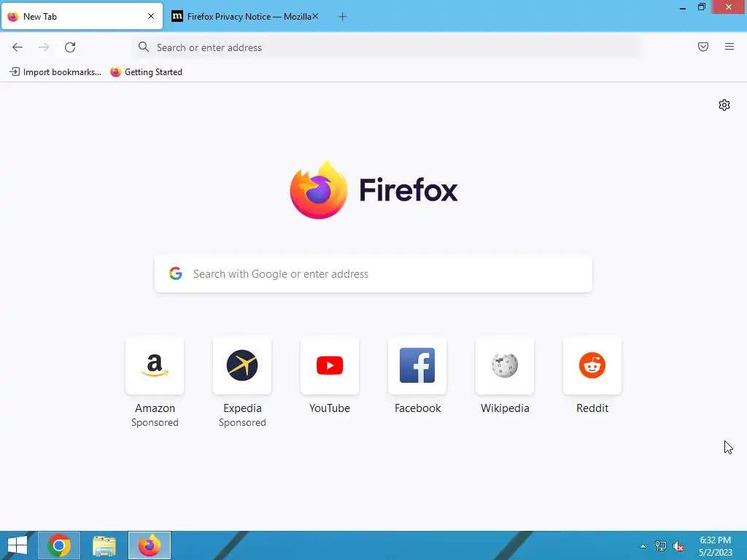Open the Save to Pocket icon
This screenshot has width=747, height=560.
coord(703,47)
